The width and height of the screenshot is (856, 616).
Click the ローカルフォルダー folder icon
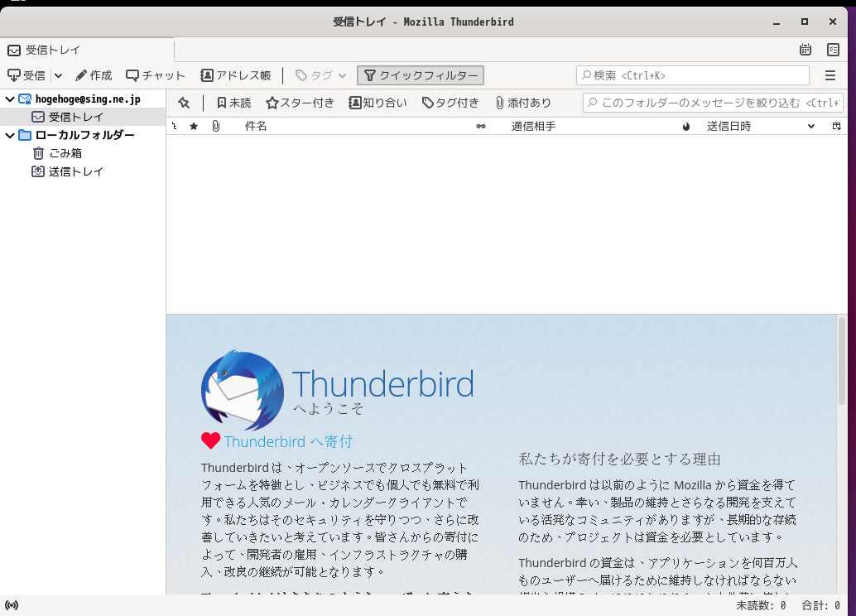[x=25, y=135]
